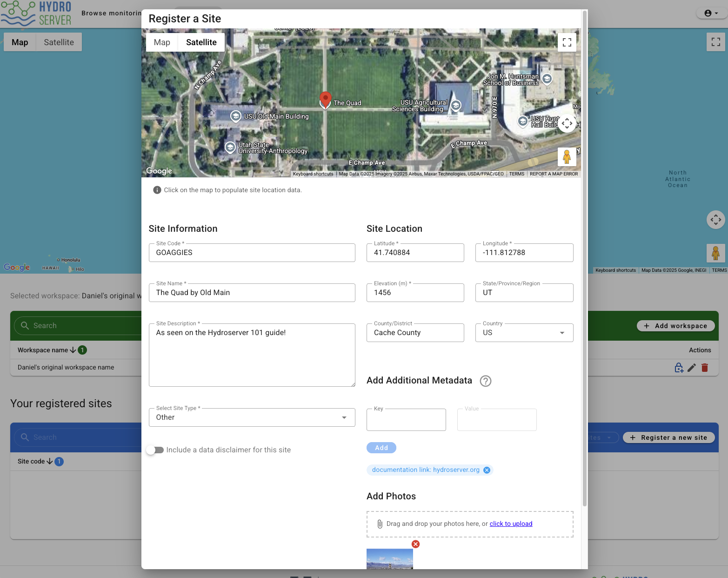
Task: Click the 'click to upload' link
Action: [511, 524]
